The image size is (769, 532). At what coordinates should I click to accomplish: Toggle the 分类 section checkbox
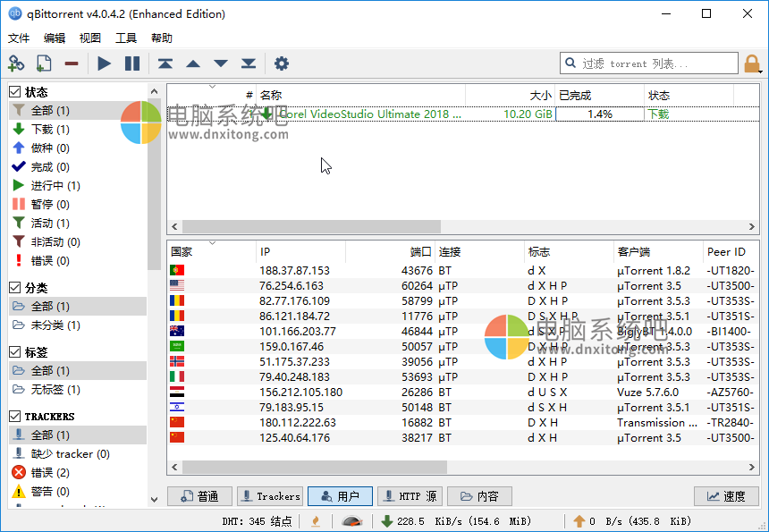[x=15, y=288]
